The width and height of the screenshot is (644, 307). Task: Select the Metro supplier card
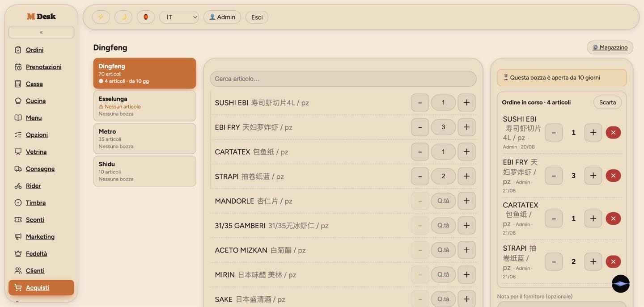144,139
